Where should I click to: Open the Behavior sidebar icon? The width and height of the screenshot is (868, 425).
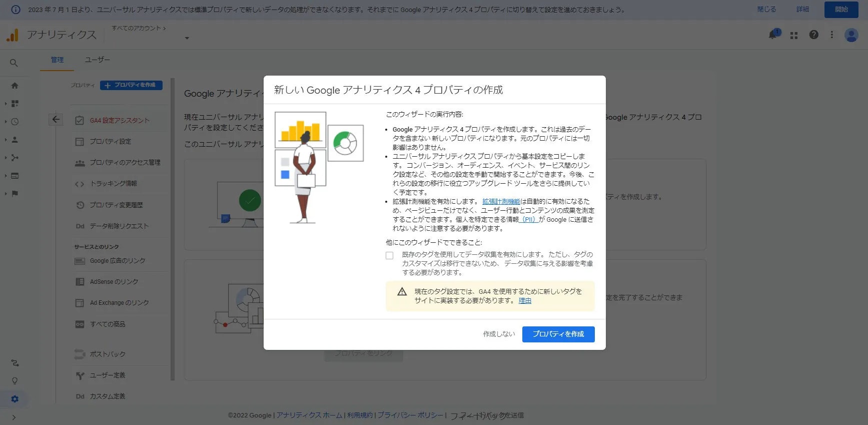pyautogui.click(x=15, y=176)
